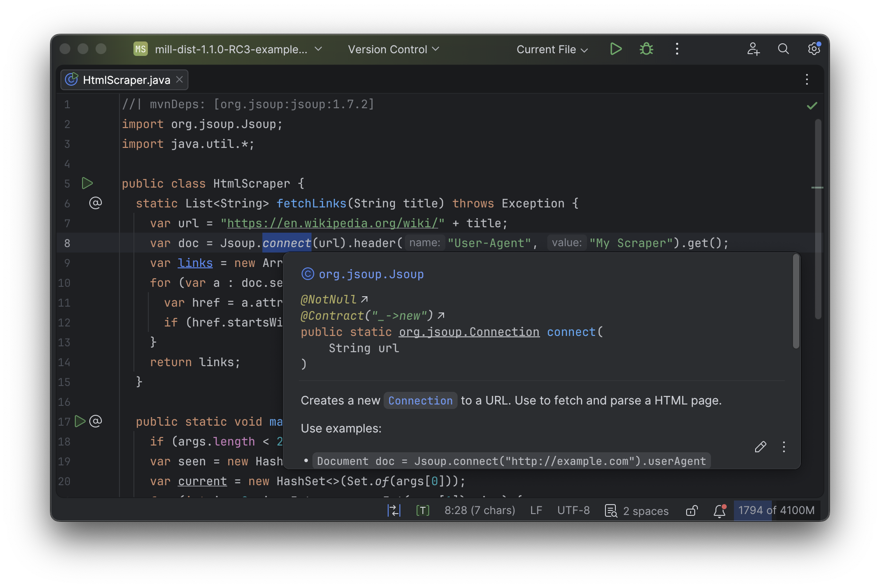The width and height of the screenshot is (880, 588).
Task: Open IDE settings gear icon
Action: pos(814,49)
